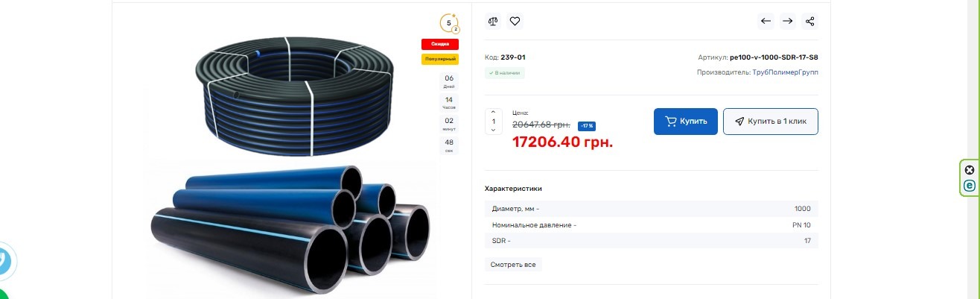Click the -17% discount label

pos(586,126)
